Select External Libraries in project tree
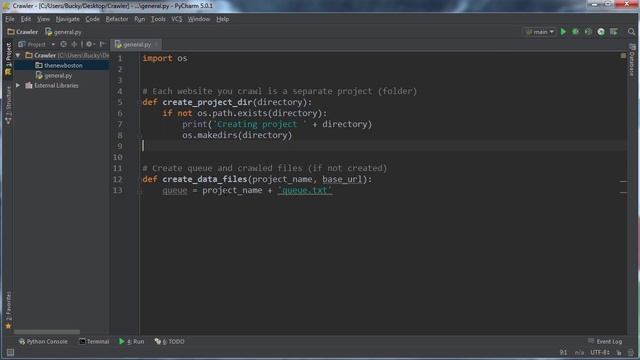This screenshot has width=640, height=360. pos(52,85)
